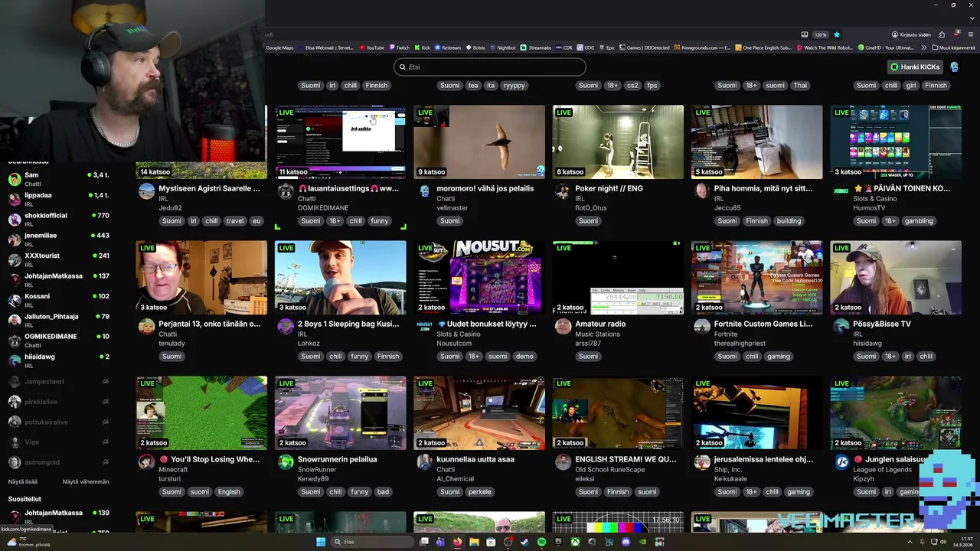Image resolution: width=980 pixels, height=551 pixels.
Task: Click Old School RuneScape category link
Action: coord(610,469)
